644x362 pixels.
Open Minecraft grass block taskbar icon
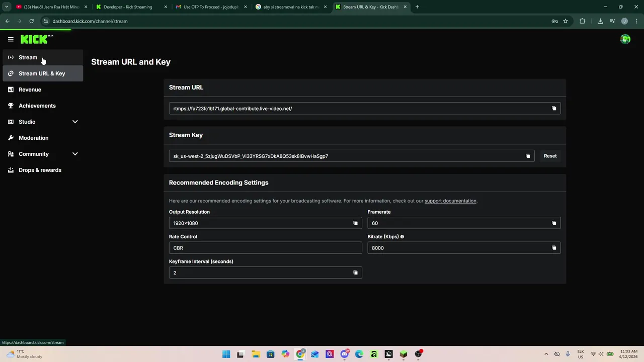[404, 354]
